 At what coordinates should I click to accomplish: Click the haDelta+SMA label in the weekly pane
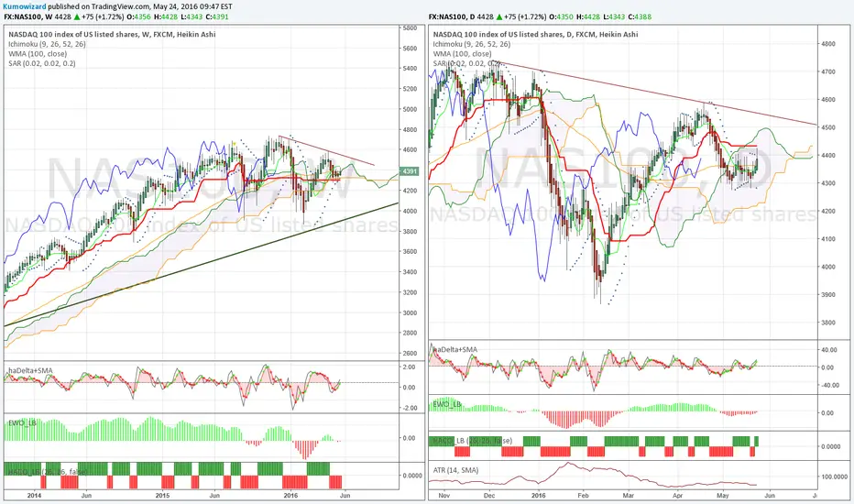tap(30, 370)
